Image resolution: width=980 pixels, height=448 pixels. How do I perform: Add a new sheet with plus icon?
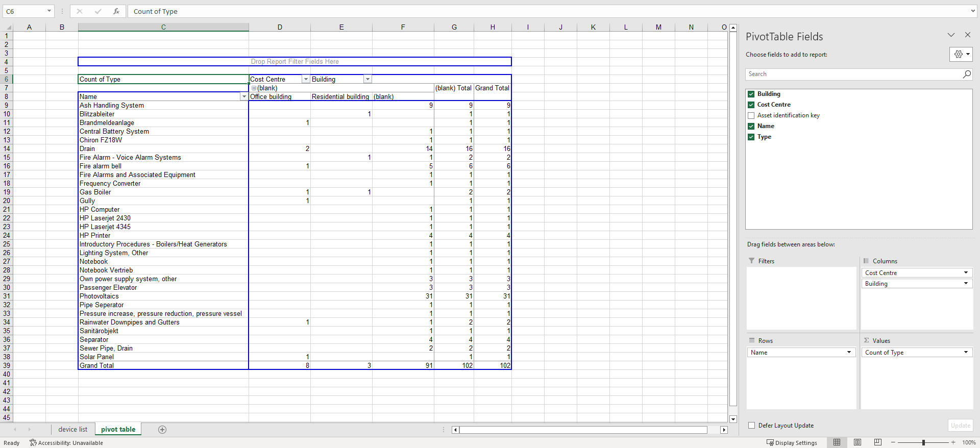(x=162, y=430)
